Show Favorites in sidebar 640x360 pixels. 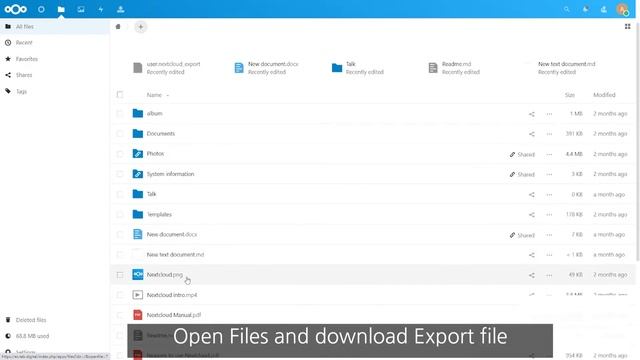[55, 59]
